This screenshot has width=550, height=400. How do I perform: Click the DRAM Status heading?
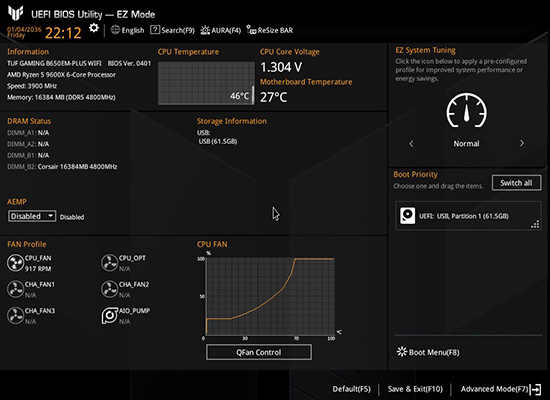coord(29,121)
